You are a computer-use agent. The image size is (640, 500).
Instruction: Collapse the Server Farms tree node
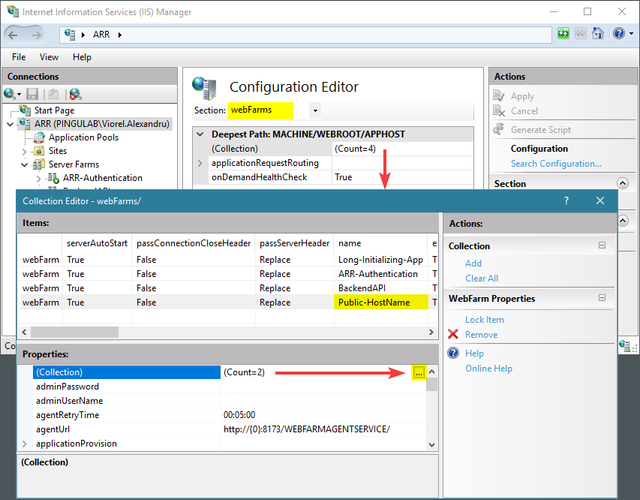(x=24, y=165)
